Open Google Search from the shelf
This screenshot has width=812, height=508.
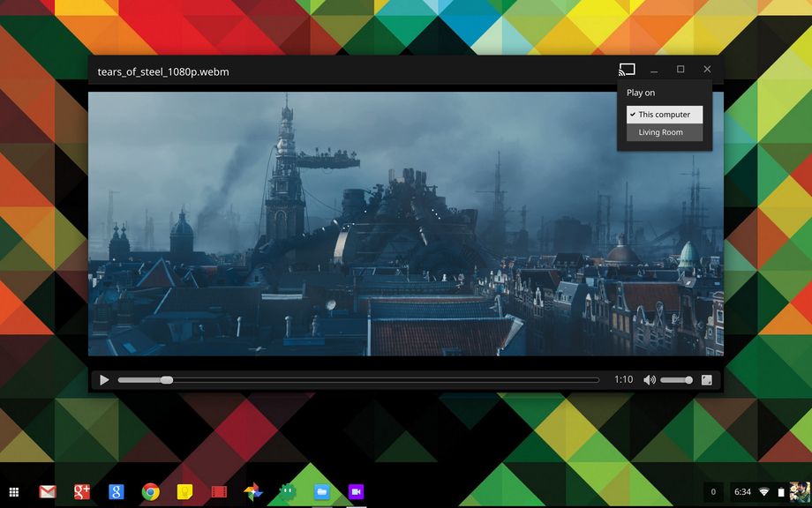[117, 491]
